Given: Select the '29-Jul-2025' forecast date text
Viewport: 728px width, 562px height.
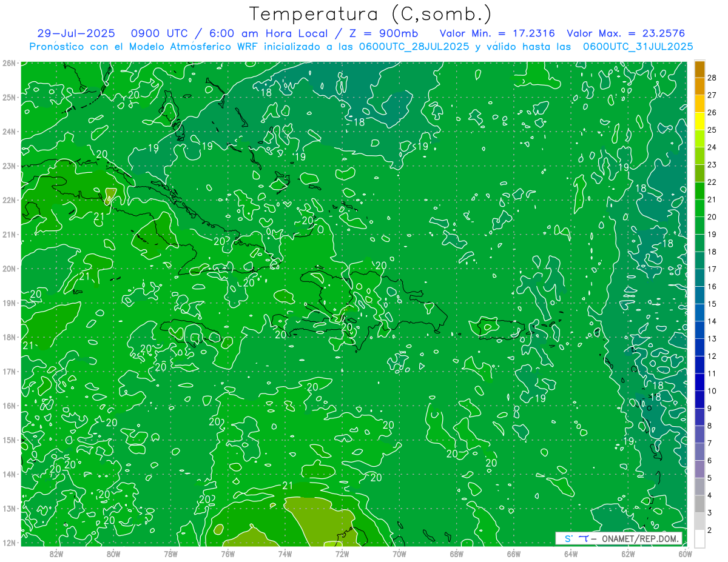Looking at the screenshot, I should (x=76, y=33).
